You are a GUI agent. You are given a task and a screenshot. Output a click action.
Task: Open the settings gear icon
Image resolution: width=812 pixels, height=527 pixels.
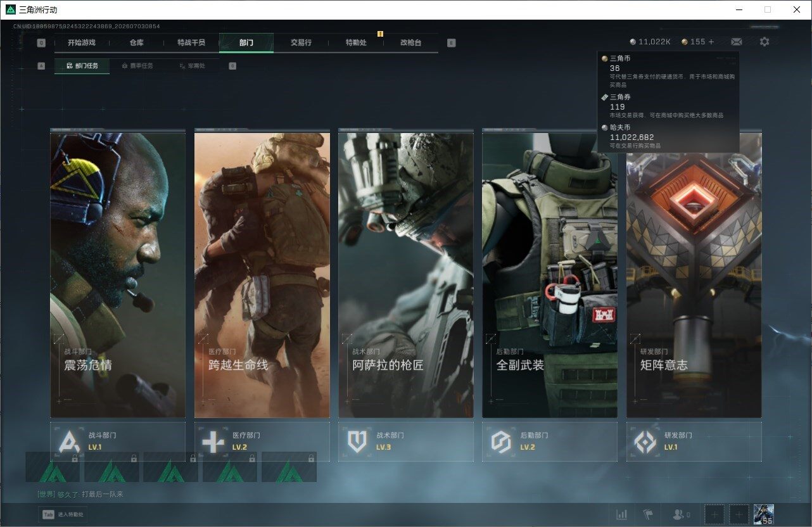(x=764, y=42)
